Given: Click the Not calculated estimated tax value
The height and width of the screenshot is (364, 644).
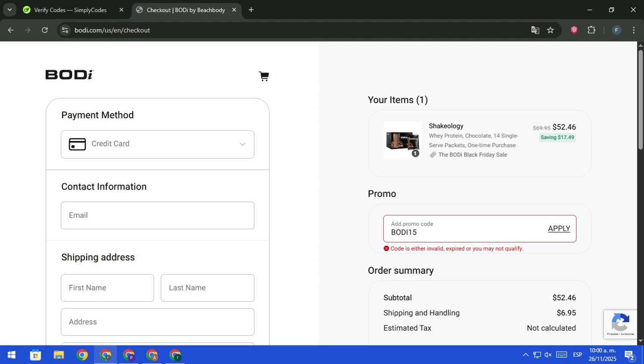Looking at the screenshot, I should [x=551, y=328].
